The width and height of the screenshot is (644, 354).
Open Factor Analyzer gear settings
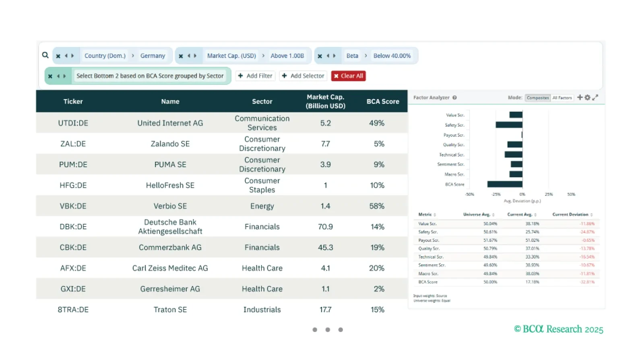[587, 97]
